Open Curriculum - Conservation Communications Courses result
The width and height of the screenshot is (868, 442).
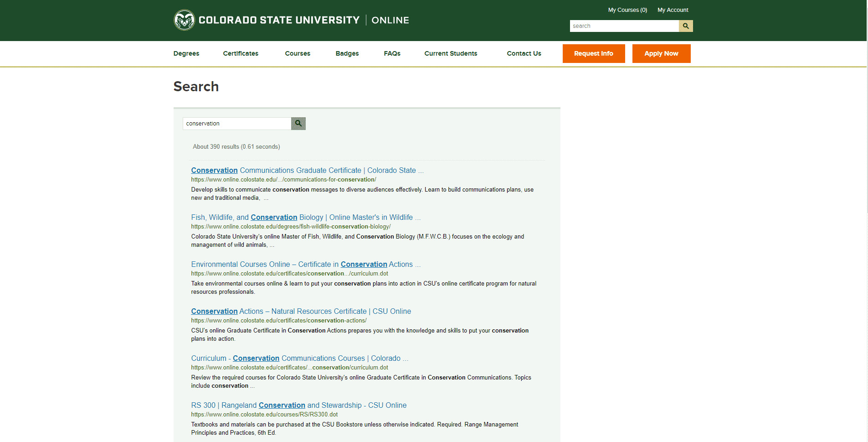point(300,358)
